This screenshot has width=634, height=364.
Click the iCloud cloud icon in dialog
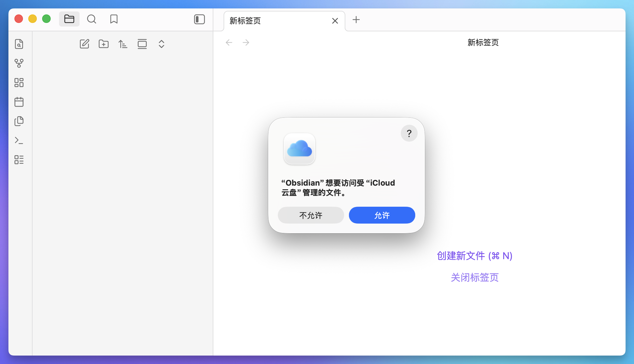point(300,149)
